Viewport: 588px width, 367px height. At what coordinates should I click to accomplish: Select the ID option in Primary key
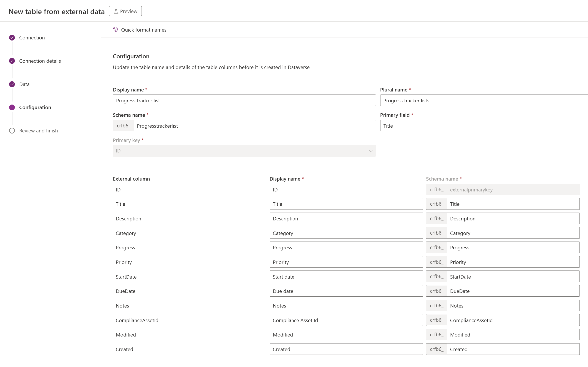click(244, 151)
